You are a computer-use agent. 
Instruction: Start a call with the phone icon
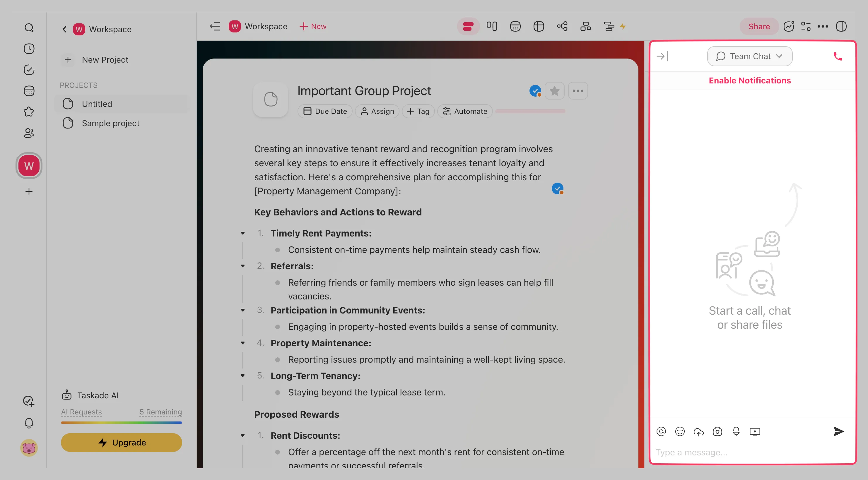837,56
